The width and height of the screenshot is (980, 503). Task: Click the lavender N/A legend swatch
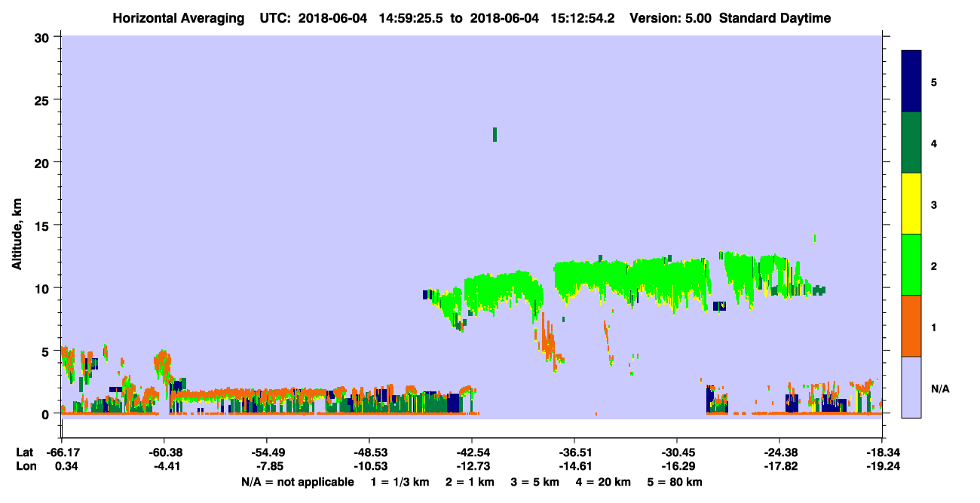pos(911,387)
